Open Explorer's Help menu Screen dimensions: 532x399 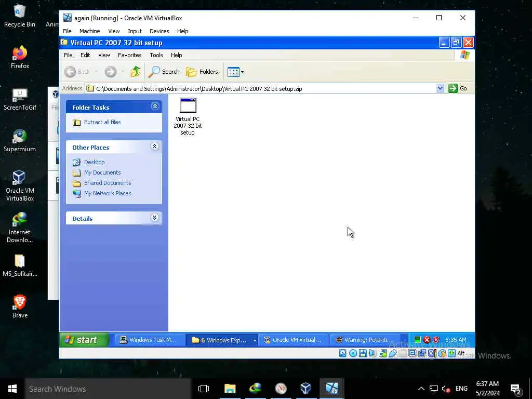(x=176, y=55)
